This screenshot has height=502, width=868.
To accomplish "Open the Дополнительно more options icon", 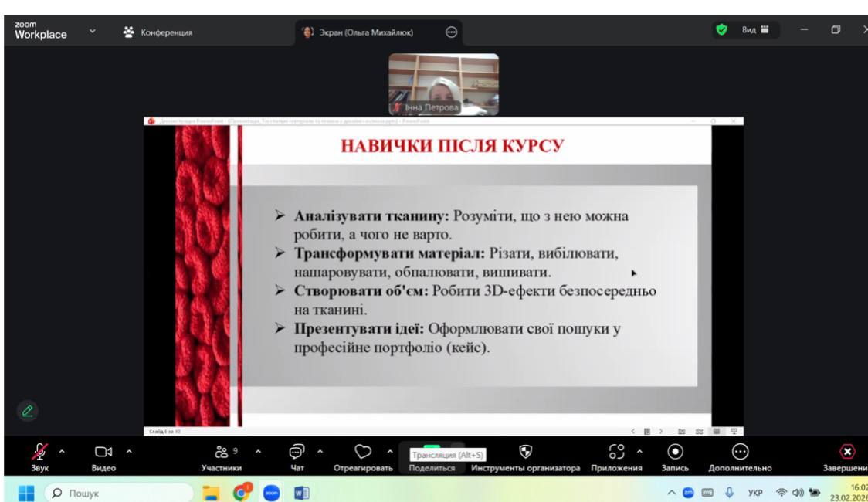I will 740,453.
